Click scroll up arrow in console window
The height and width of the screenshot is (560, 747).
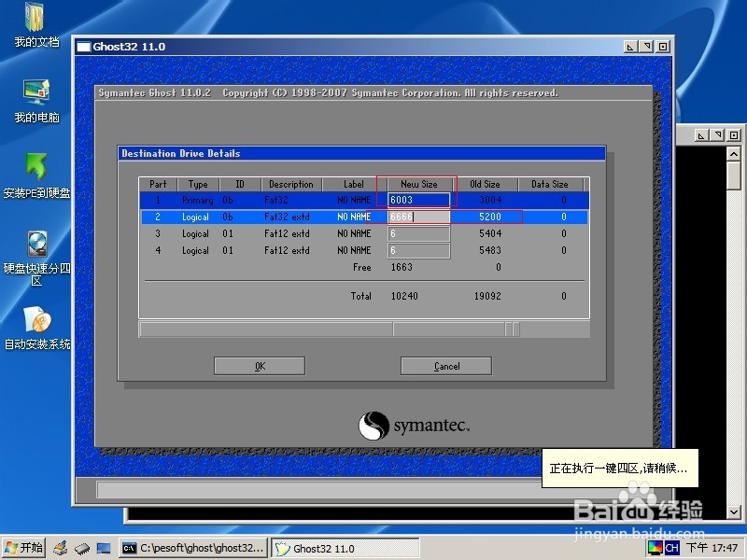coord(734,154)
